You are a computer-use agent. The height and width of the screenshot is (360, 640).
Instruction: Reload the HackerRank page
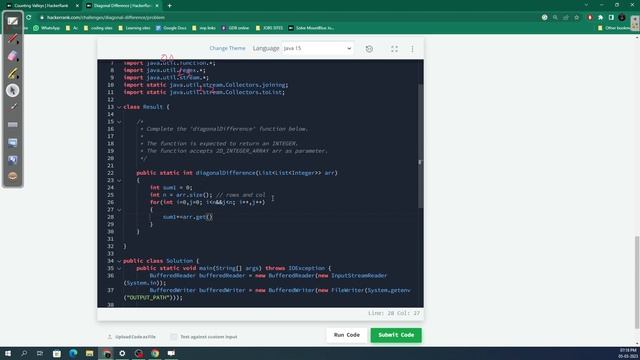[29, 18]
